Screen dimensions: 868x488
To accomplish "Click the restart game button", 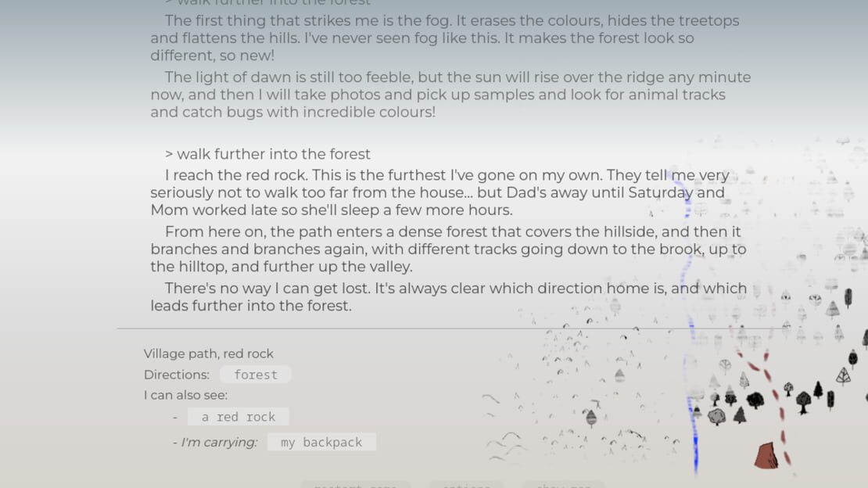I will point(355,485).
